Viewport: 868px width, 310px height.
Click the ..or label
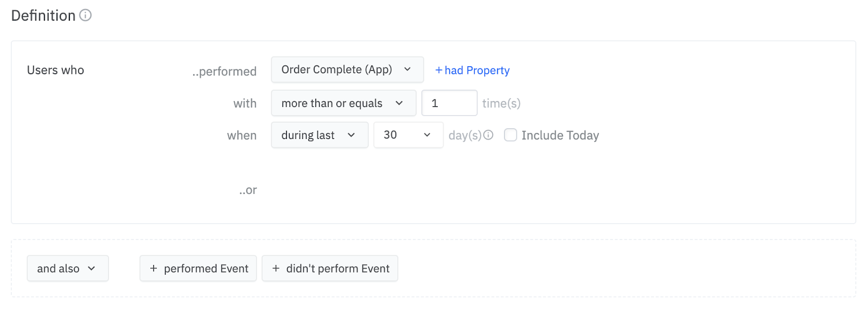[248, 190]
